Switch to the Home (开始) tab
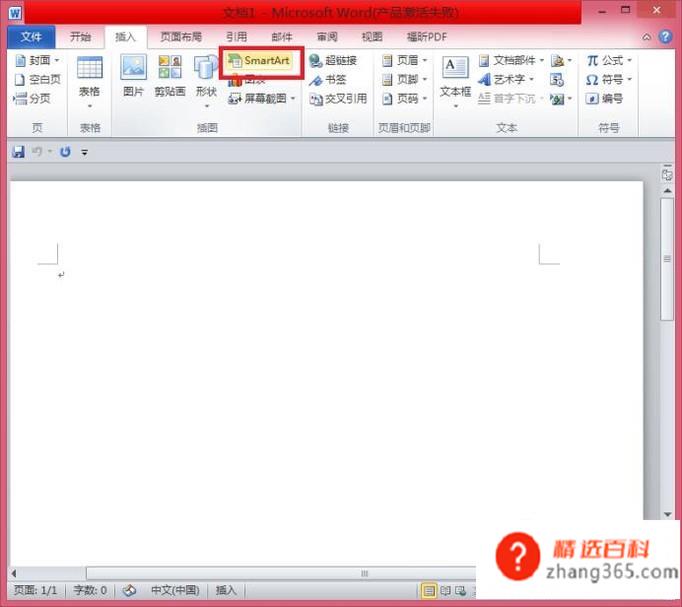Image resolution: width=682 pixels, height=607 pixels. [x=80, y=37]
